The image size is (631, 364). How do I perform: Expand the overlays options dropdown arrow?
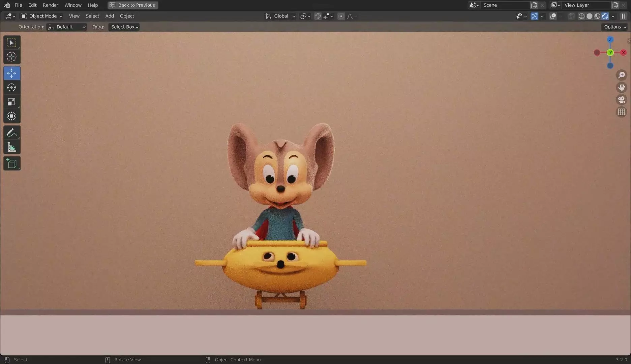561,16
